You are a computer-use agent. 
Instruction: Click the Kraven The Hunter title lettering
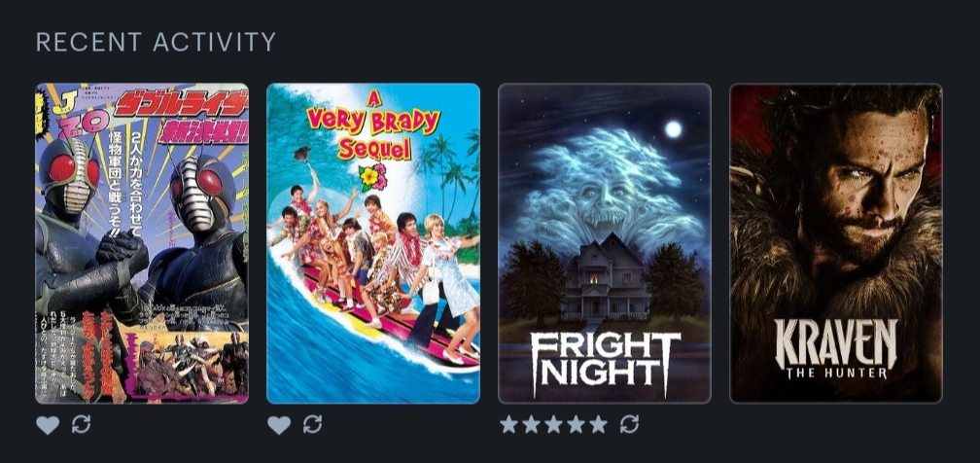coord(836,349)
